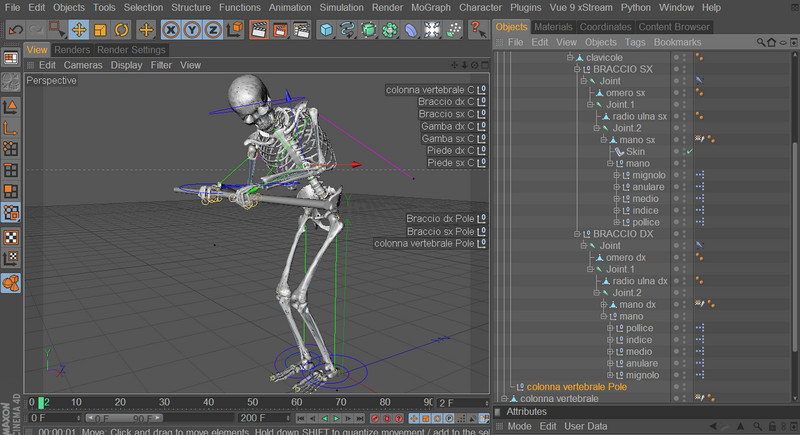This screenshot has height=435, width=800.
Task: Toggle the Skin object's green enable checkmark
Action: click(x=690, y=151)
